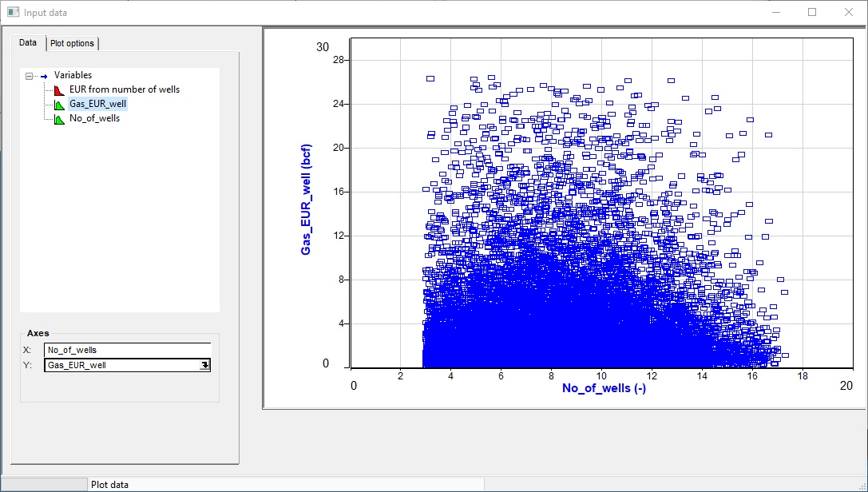This screenshot has height=492, width=868.
Task: Select the Variables root label
Action: click(73, 75)
